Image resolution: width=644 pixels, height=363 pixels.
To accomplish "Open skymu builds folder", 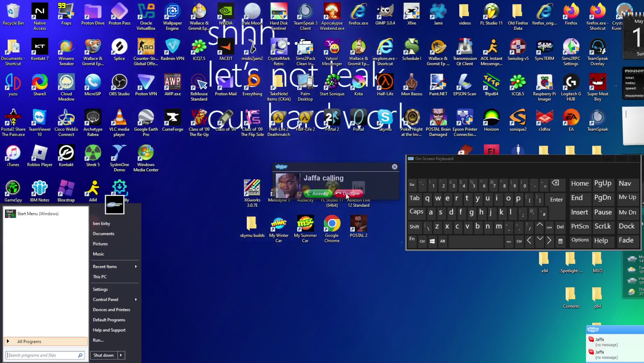I will pyautogui.click(x=252, y=227).
